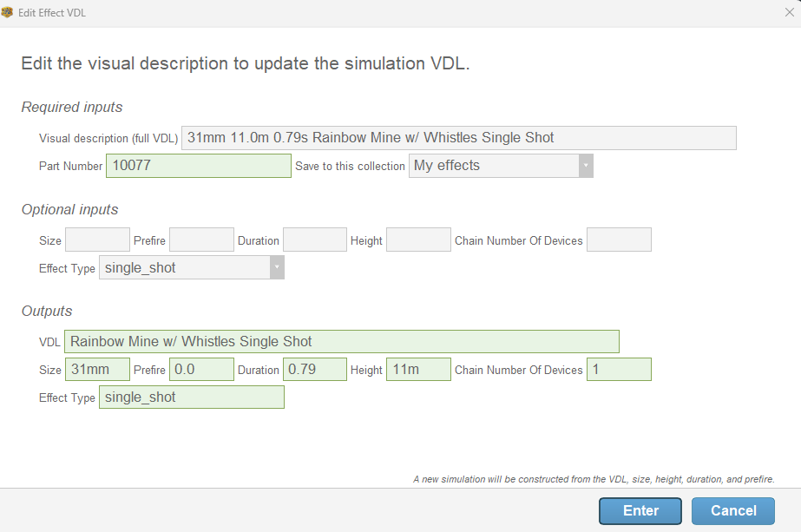Open the optional Effect Type single_shot dropdown
The width and height of the screenshot is (801, 532).
pyautogui.click(x=192, y=268)
